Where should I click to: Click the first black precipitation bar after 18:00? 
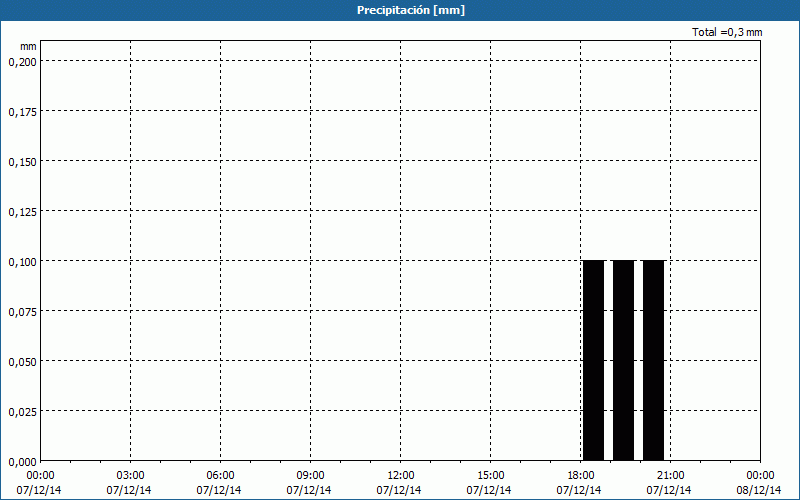tap(593, 360)
